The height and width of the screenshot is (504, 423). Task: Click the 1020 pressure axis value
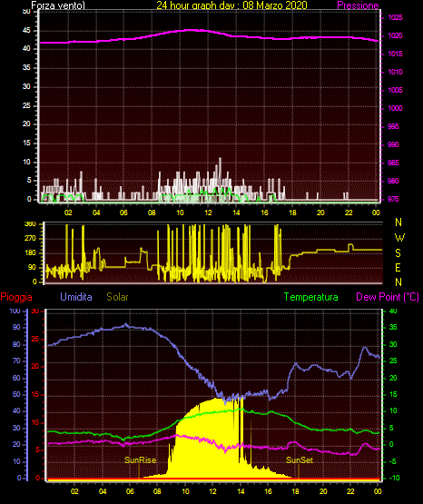[395, 35]
